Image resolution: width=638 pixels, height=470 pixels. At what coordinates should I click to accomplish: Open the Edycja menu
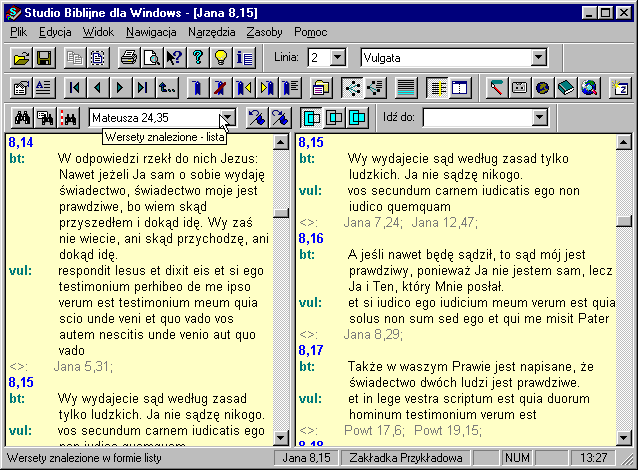(55, 32)
